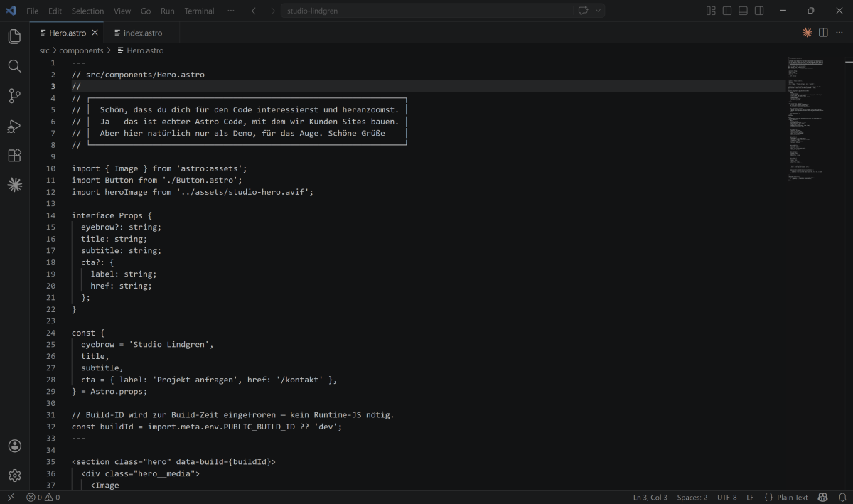This screenshot has height=504, width=853.
Task: Open the Customize Layout icon
Action: click(711, 11)
